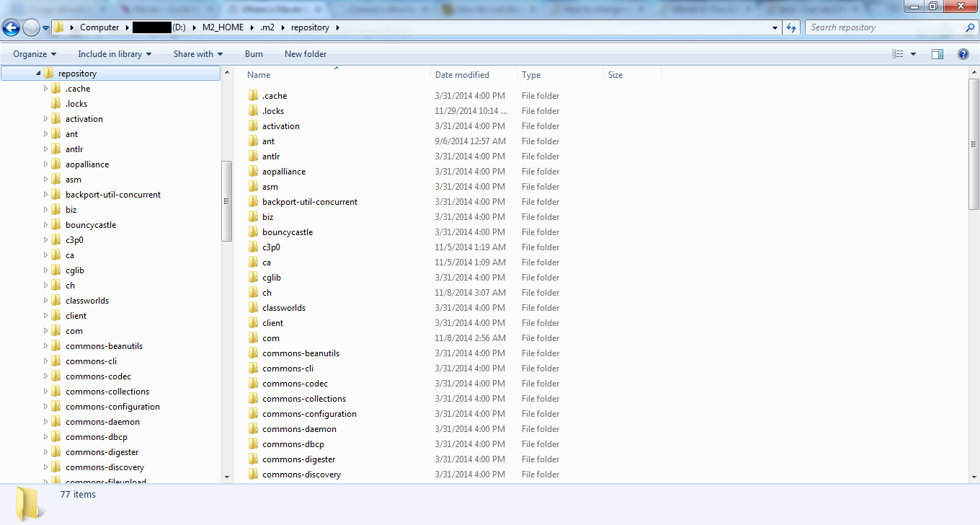The image size is (980, 525).
Task: Click the Change your view icon
Action: click(x=898, y=54)
